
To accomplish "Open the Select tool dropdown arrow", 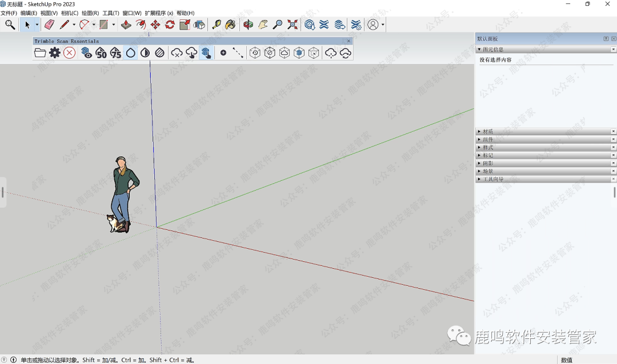I will [37, 25].
